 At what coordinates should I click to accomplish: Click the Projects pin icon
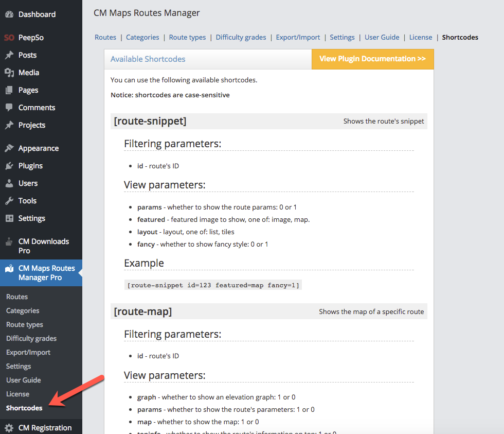point(9,125)
